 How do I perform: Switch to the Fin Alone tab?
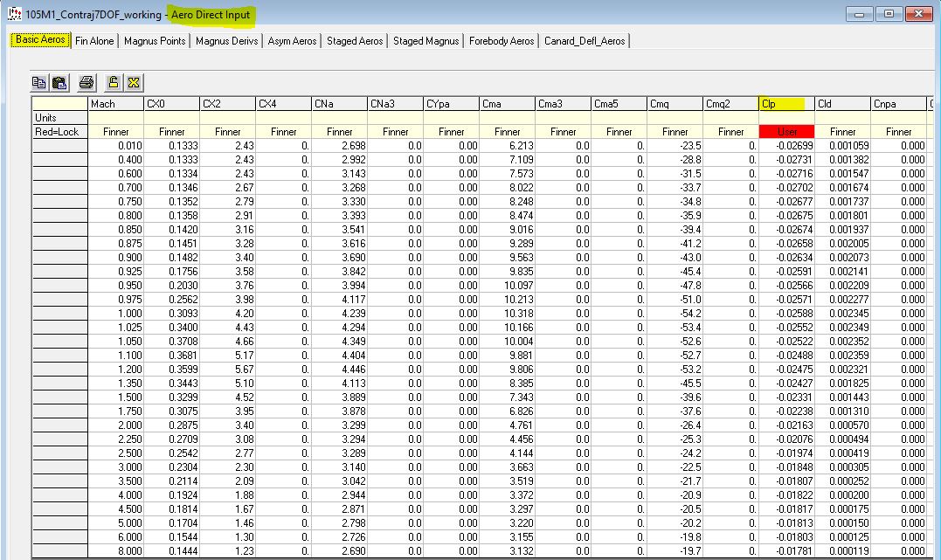pyautogui.click(x=94, y=41)
